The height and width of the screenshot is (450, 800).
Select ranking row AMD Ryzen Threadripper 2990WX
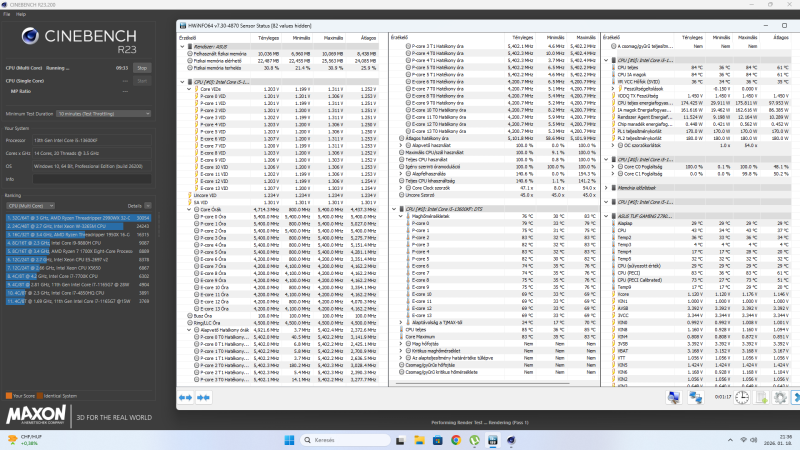pyautogui.click(x=79, y=218)
